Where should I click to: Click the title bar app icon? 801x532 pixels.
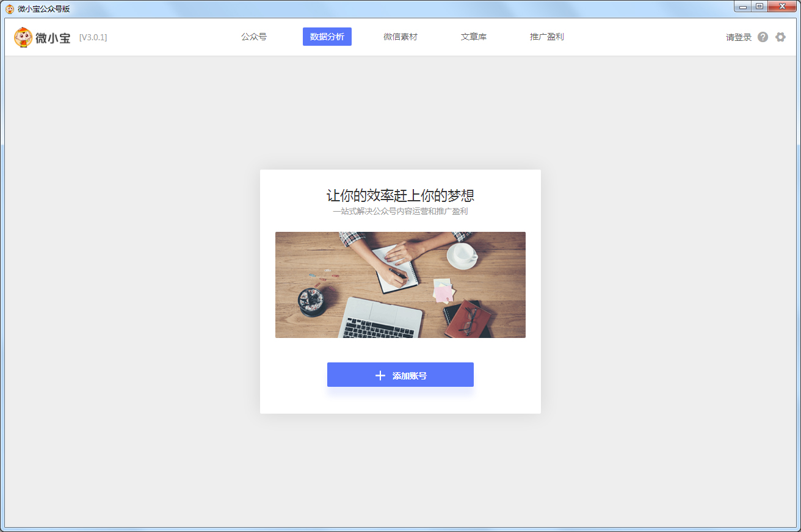pyautogui.click(x=10, y=9)
